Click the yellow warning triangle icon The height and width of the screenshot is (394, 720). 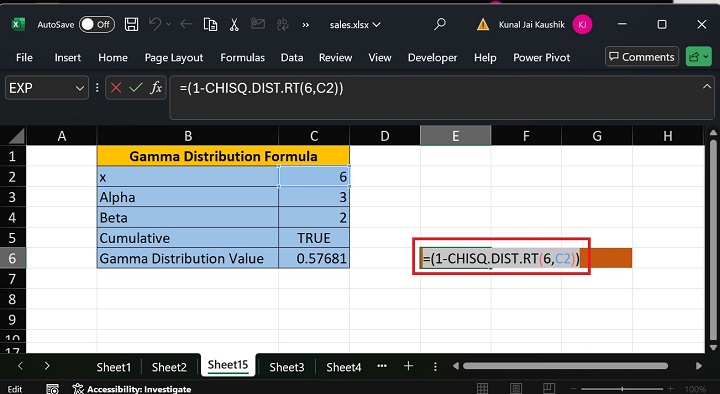483,24
